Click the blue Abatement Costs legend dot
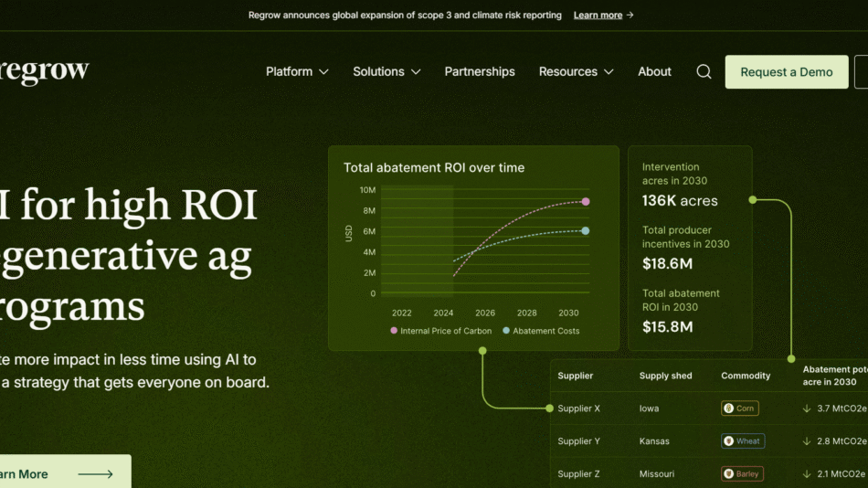Image resolution: width=868 pixels, height=488 pixels. [x=506, y=330]
